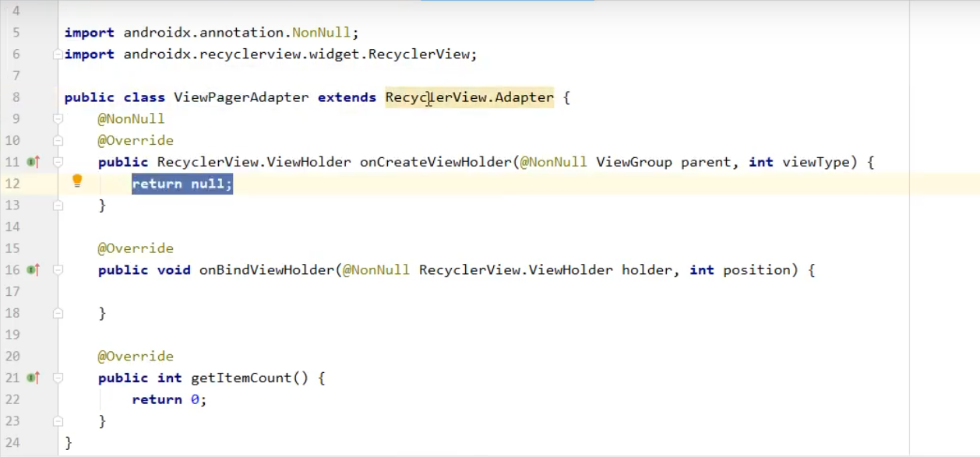Click the override gutter icon beside getItemCount

pyautogui.click(x=32, y=378)
